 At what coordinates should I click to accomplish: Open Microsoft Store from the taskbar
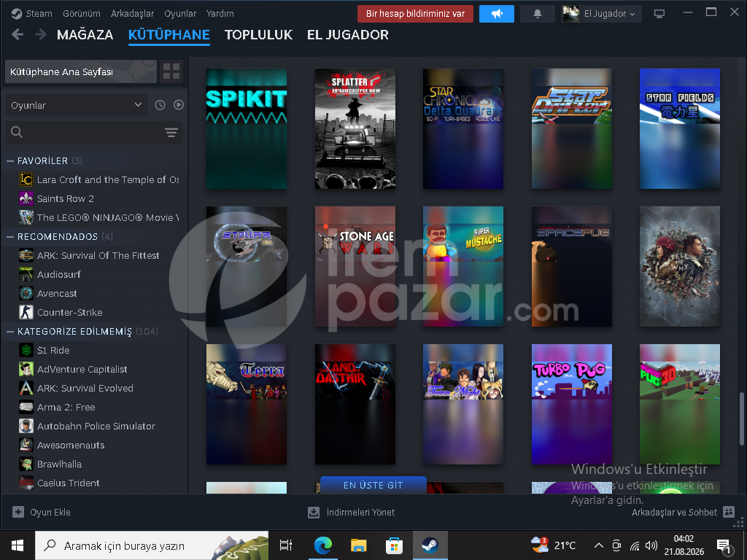(x=394, y=545)
